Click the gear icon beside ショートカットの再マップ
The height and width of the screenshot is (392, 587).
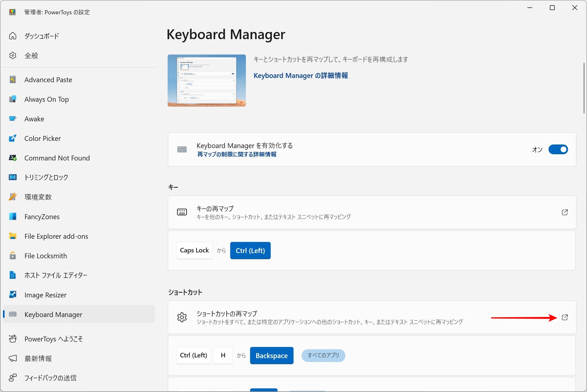pyautogui.click(x=182, y=317)
